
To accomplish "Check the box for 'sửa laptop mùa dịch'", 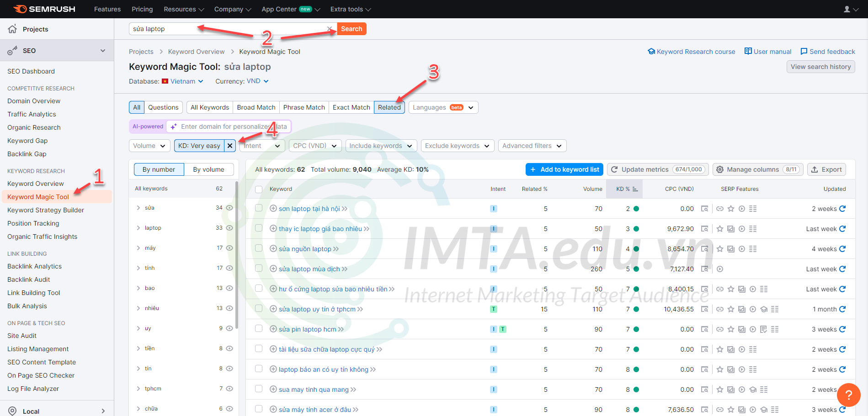I will click(x=259, y=269).
